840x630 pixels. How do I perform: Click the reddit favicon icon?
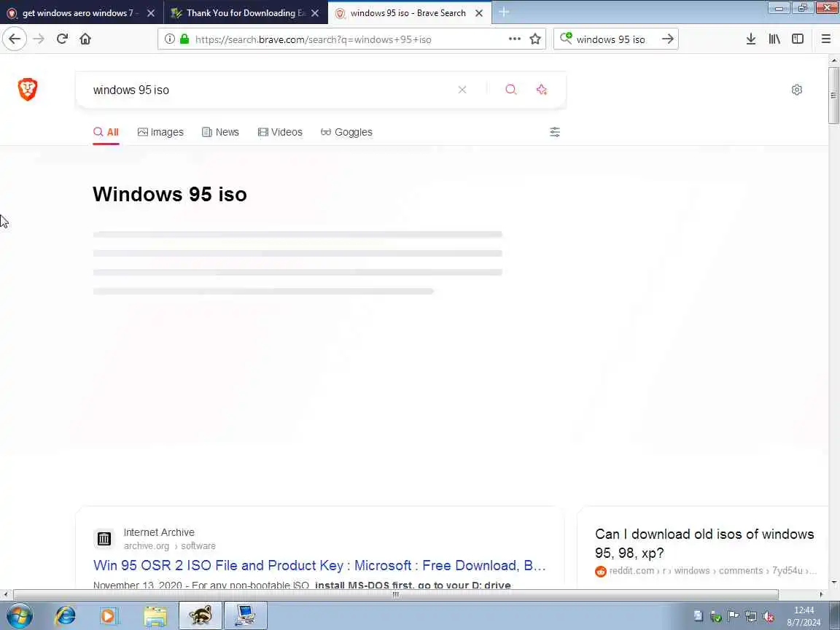(601, 571)
